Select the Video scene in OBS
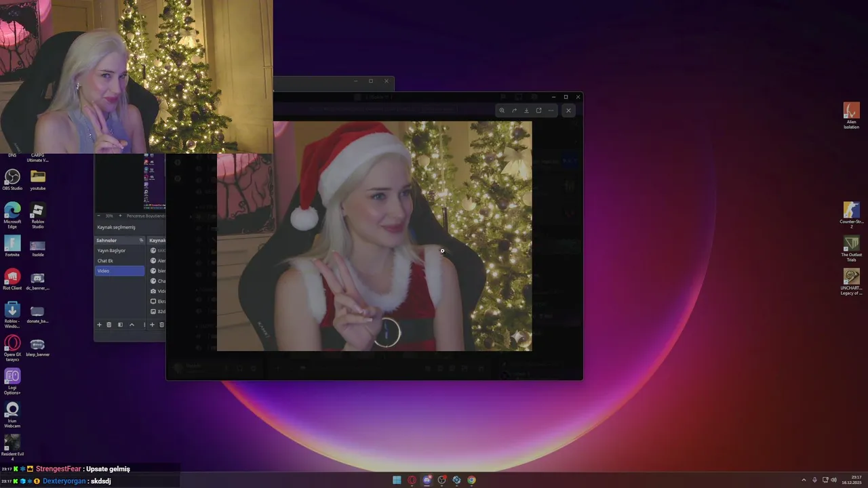 coord(119,271)
